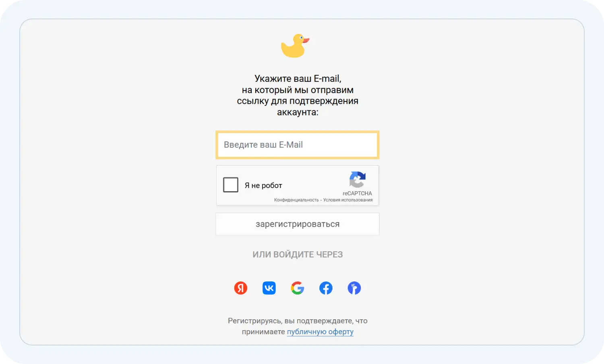Screen dimensions: 604x364
Task: Click the "ИЛИ ВОЙДИТЕ ЧЕРЕЗ" heading
Action: 298,254
